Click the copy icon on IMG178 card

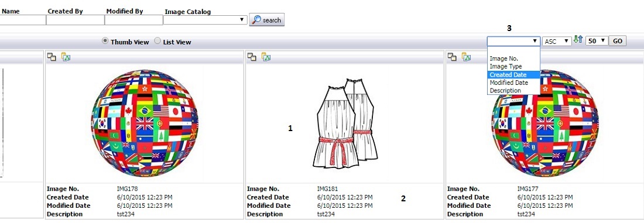tap(52, 57)
